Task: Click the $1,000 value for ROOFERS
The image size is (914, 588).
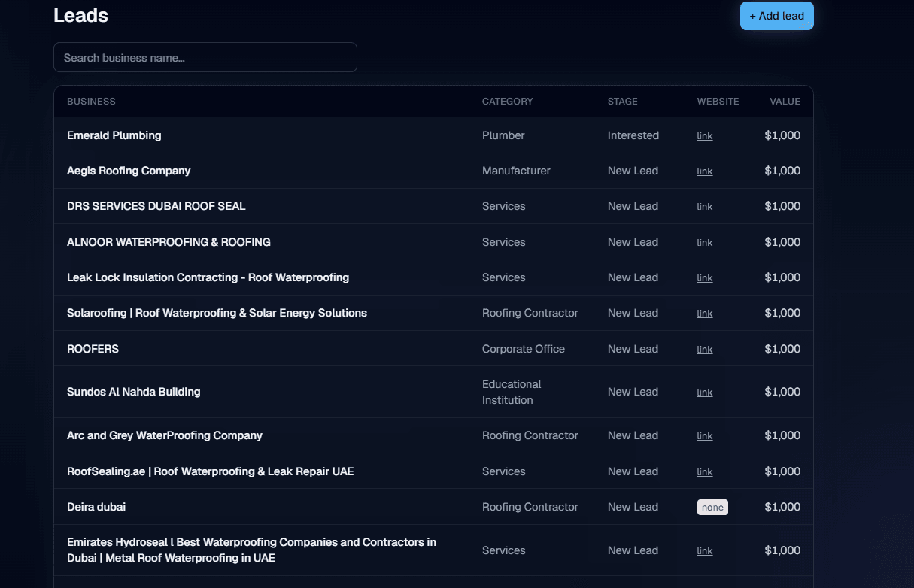Action: (x=782, y=349)
